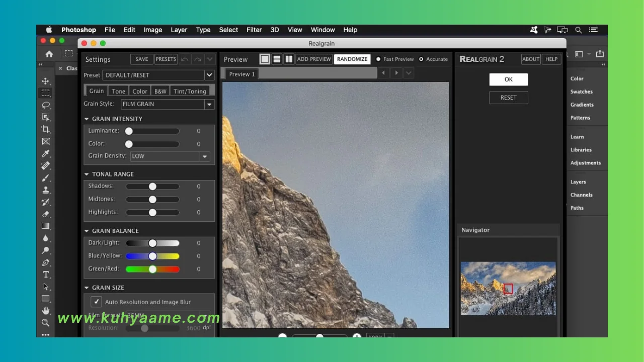644x362 pixels.
Task: Select the Fast Preview radio button
Action: [x=378, y=59]
